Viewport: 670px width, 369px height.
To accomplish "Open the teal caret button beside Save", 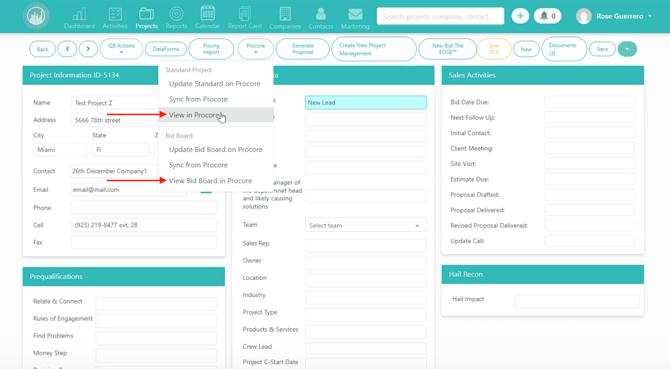I will 627,49.
